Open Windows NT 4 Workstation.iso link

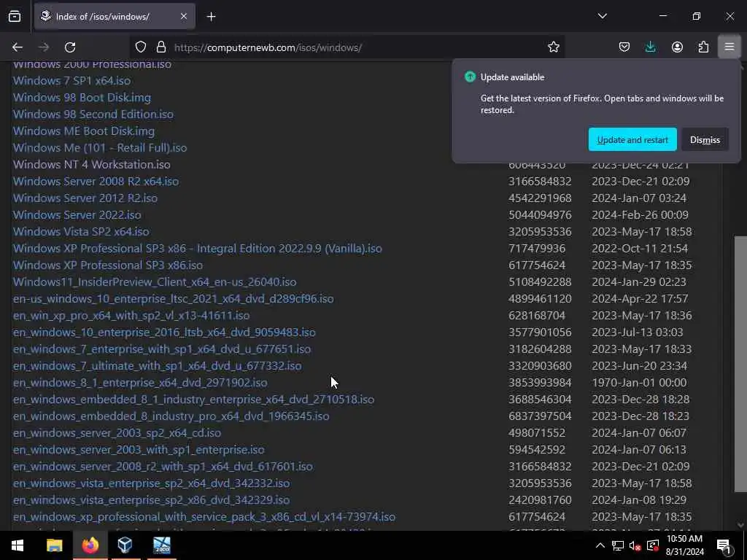[91, 164]
